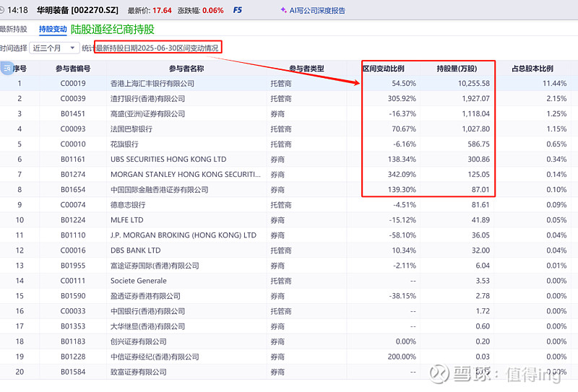Select row 盈透证券香港有限公司
The height and width of the screenshot is (392, 578).
tap(289, 296)
